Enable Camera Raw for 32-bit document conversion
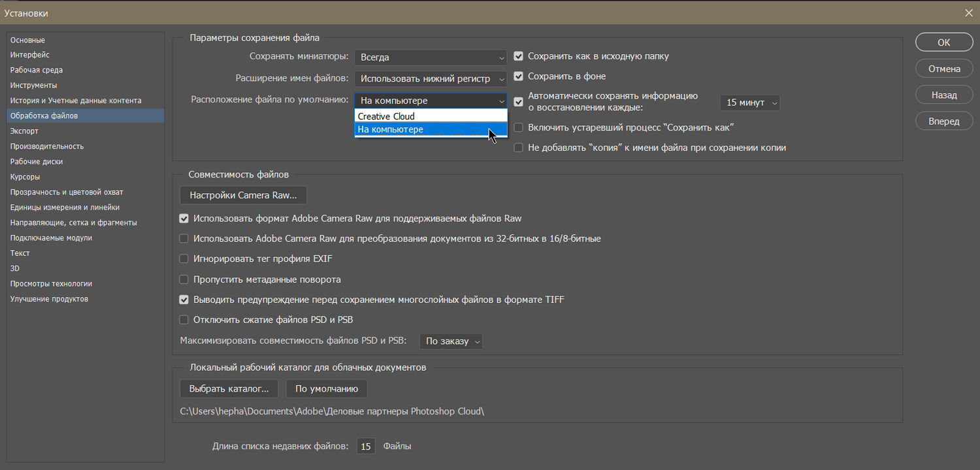The image size is (980, 470). (184, 239)
